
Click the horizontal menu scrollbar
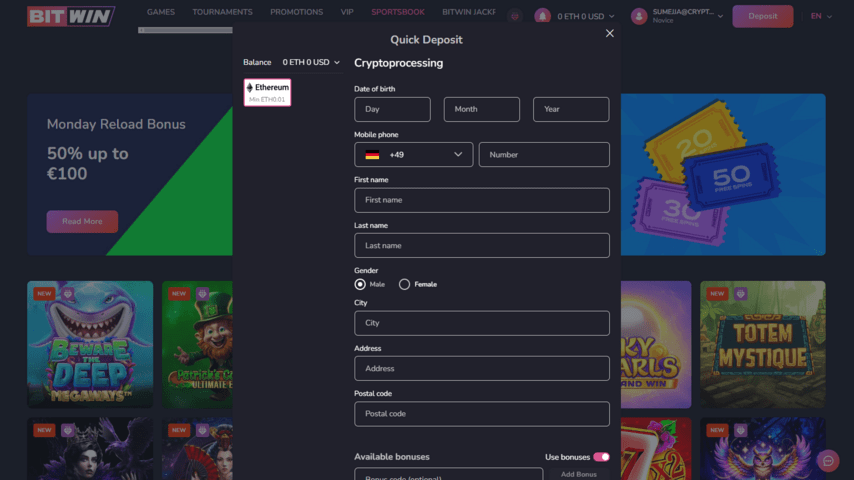pyautogui.click(x=185, y=31)
